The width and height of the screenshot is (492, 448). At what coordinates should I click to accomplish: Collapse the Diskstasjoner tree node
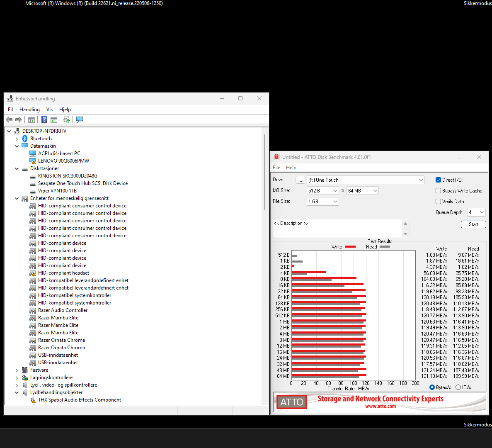pos(17,168)
